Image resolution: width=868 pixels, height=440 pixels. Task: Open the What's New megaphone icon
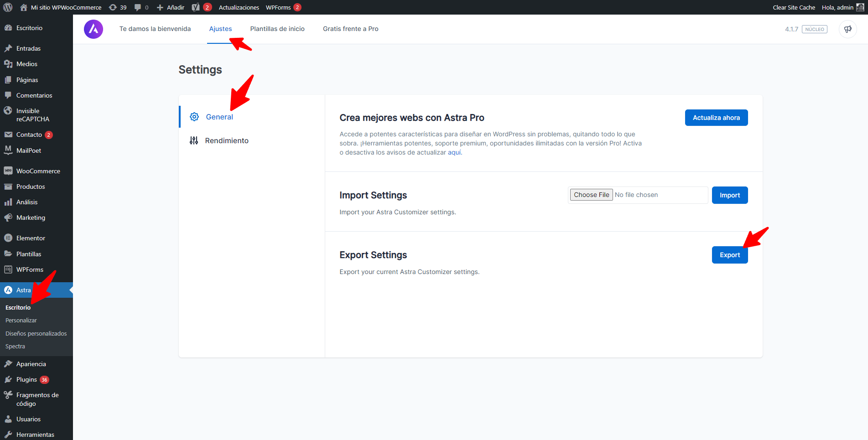pos(848,29)
